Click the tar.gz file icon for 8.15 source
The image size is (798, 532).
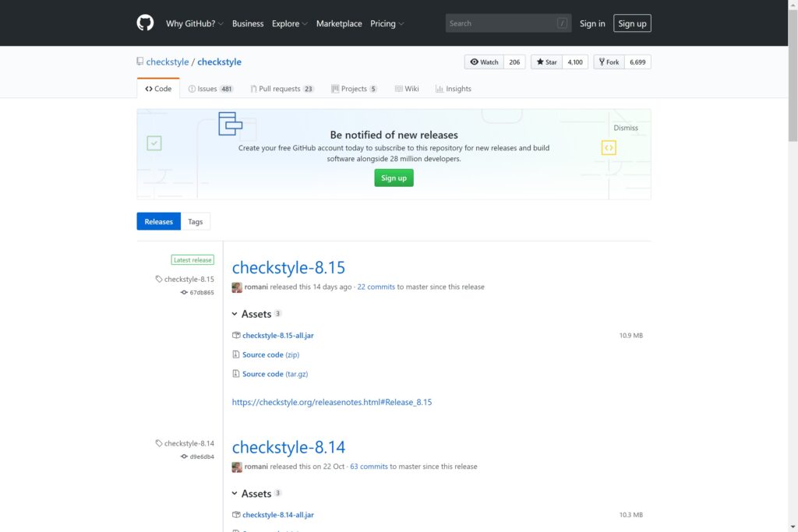coord(235,374)
